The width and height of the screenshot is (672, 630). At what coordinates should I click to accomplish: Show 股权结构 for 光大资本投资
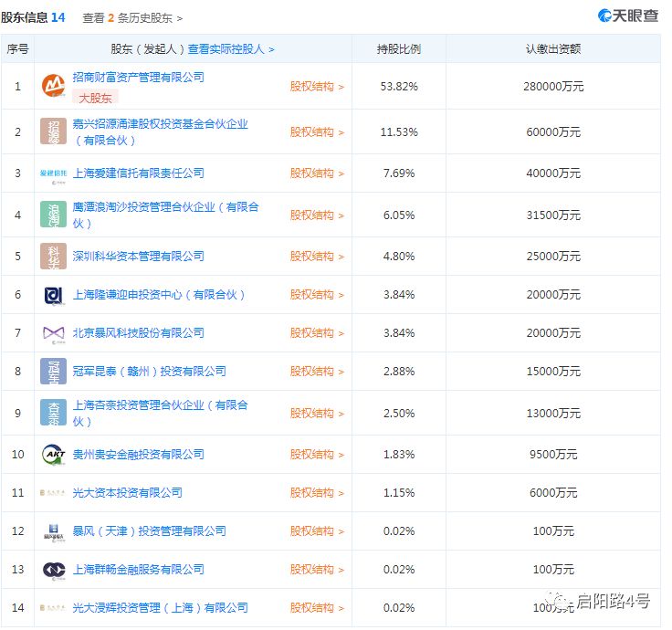point(317,493)
